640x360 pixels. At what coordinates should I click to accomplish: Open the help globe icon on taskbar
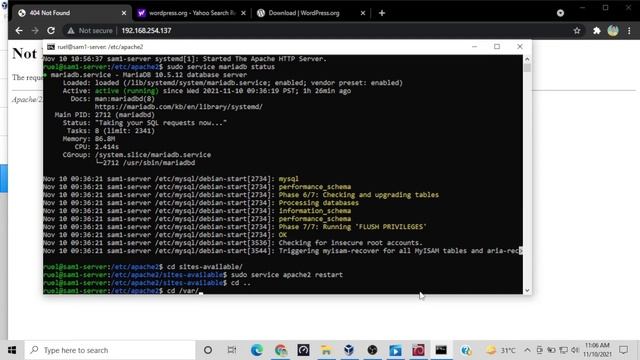[466, 350]
